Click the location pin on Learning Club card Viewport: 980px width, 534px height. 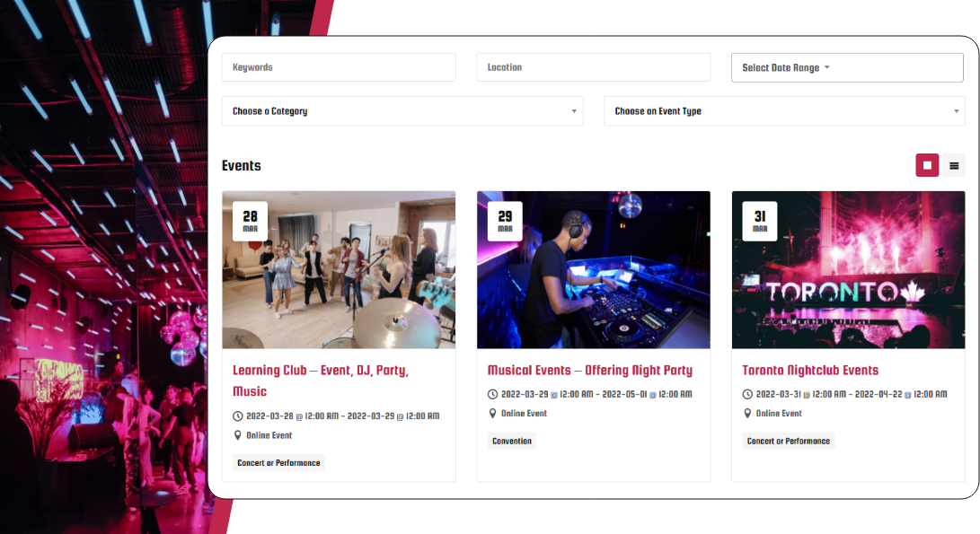pyautogui.click(x=237, y=435)
